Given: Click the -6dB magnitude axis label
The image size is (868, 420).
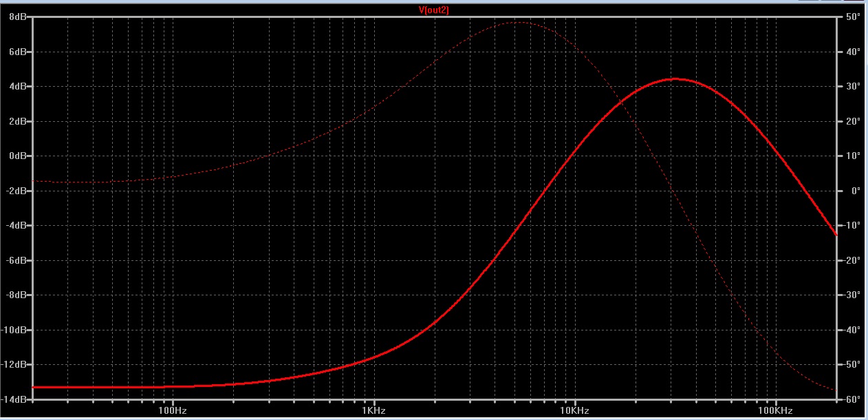Looking at the screenshot, I should [x=16, y=260].
